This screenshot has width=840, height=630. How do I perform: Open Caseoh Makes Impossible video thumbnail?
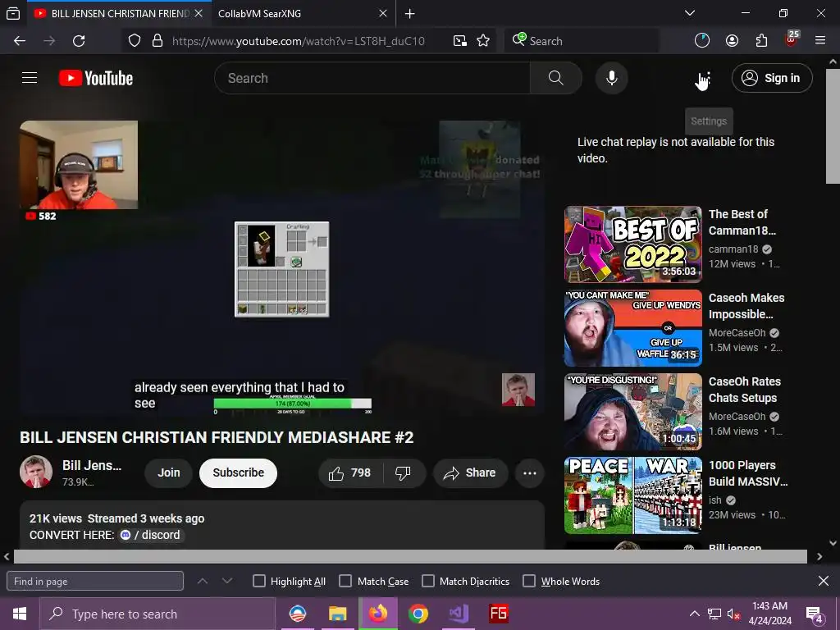click(632, 328)
